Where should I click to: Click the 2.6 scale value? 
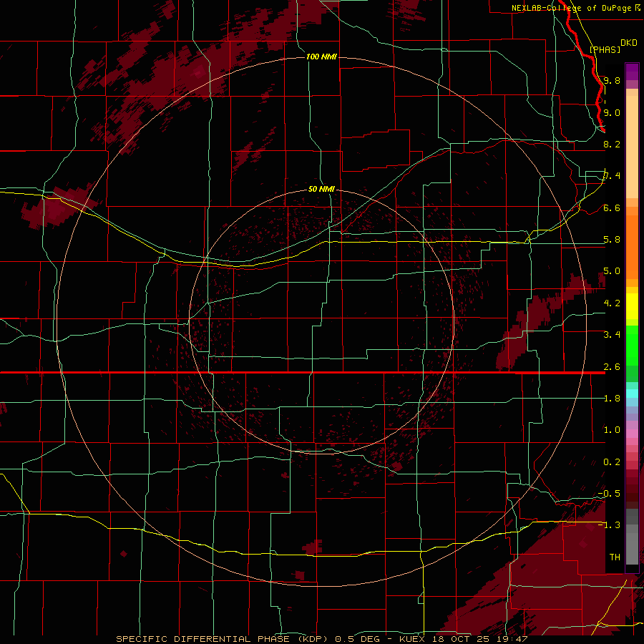click(612, 367)
